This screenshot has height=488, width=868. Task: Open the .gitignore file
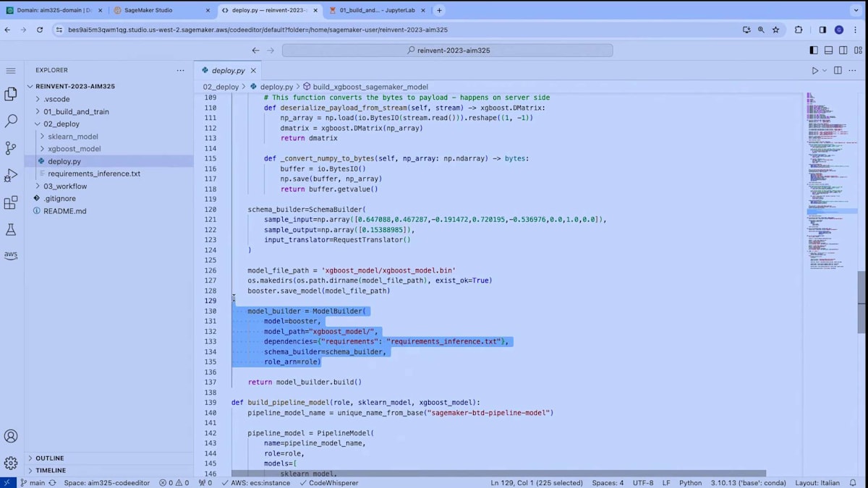pos(59,198)
